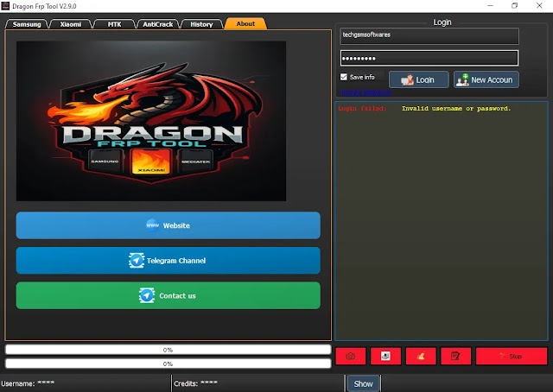Click the Username status bar entry

[x=28, y=383]
